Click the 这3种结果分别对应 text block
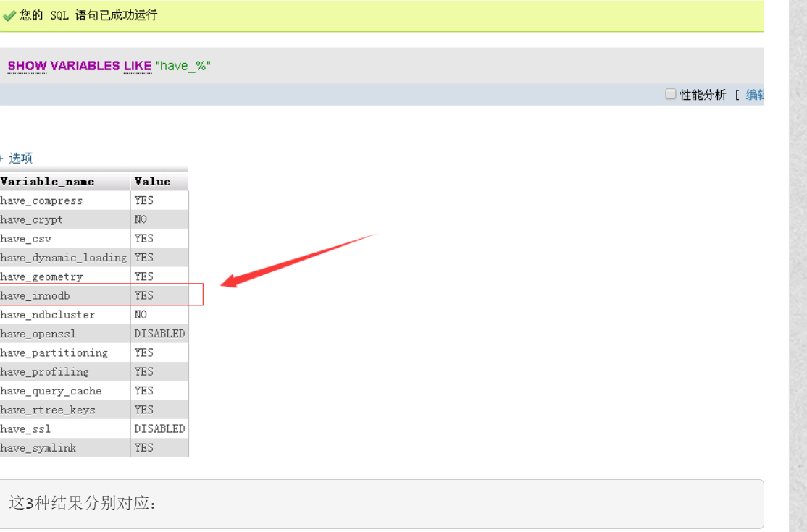 click(x=83, y=503)
